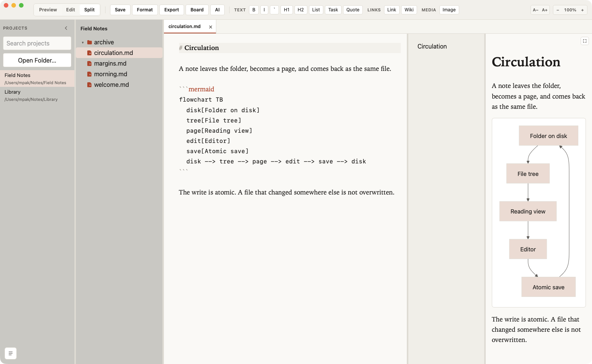Zoom out using the minus button
The image size is (592, 364).
558,10
